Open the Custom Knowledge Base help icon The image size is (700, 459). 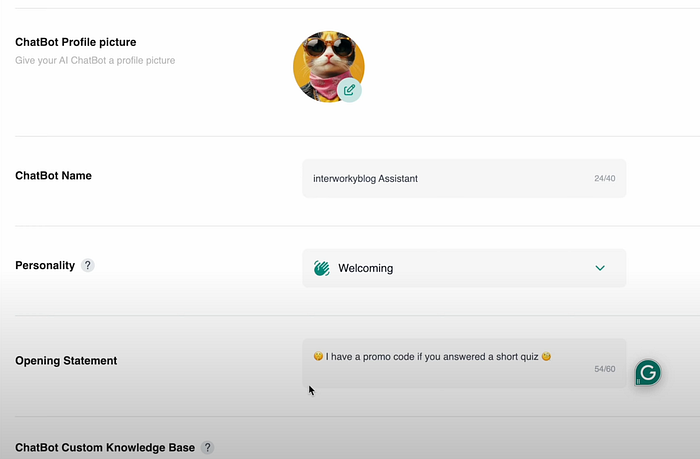[207, 447]
